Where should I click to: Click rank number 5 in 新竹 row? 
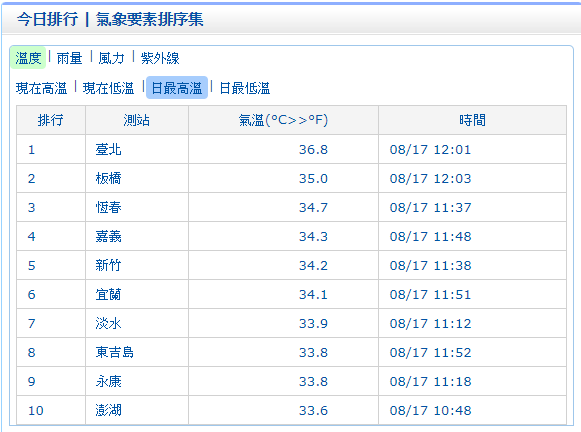tap(31, 266)
